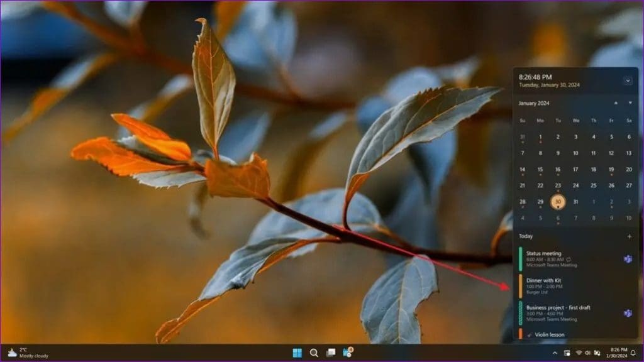Click the January 2024 month header
Screen dimensions: 644x362
(534, 103)
